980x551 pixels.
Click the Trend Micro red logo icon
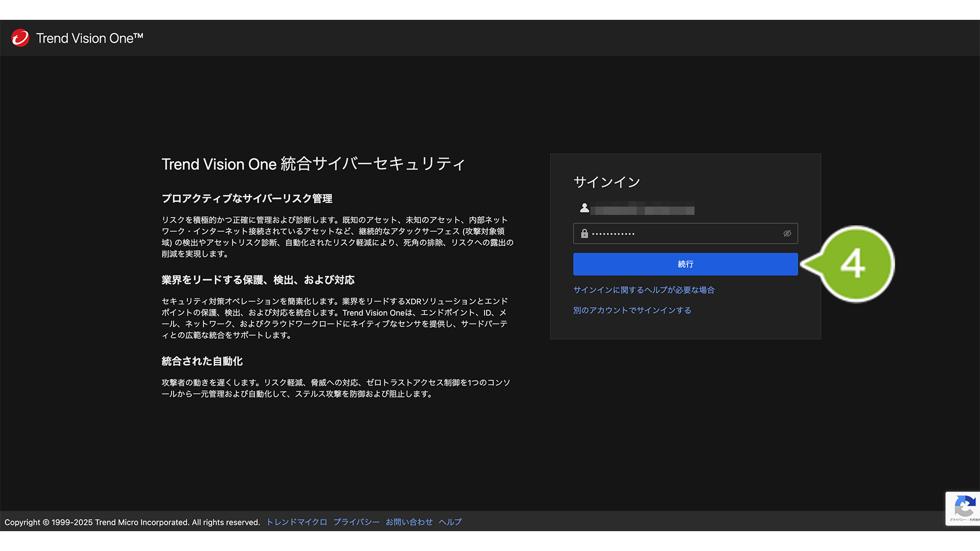[20, 38]
